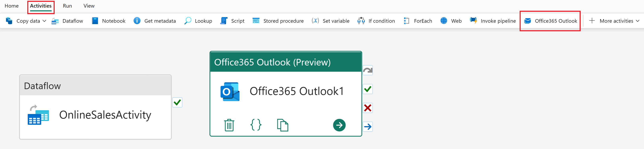Image resolution: width=644 pixels, height=149 pixels.
Task: Add a Web activity
Action: (451, 21)
